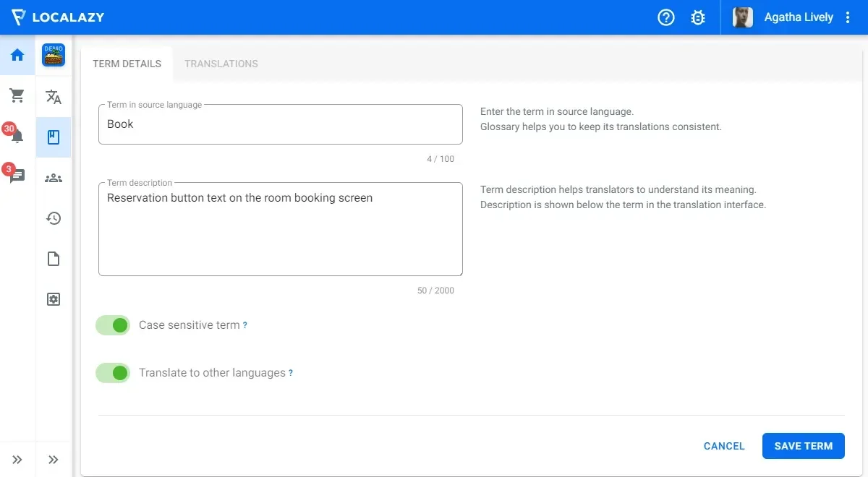Expand the project sidebar double chevron

[x=54, y=460]
